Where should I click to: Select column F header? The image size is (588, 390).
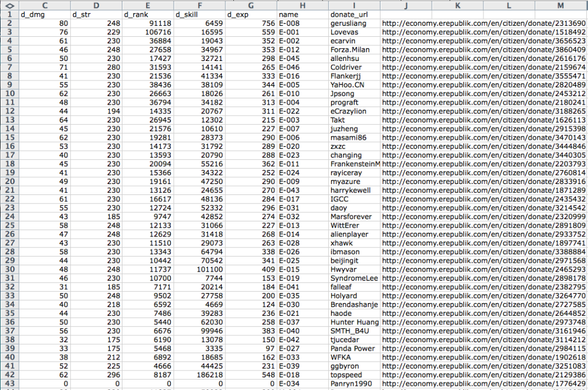pos(199,5)
